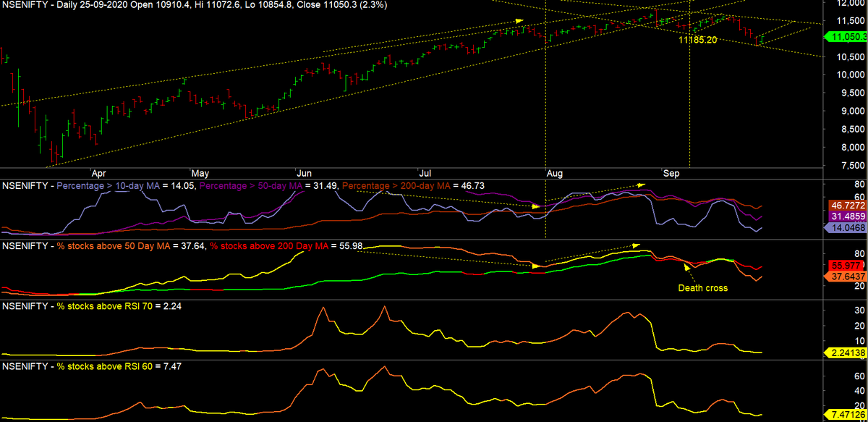
Task: Click the 10,000 price axis label
Action: [x=851, y=75]
